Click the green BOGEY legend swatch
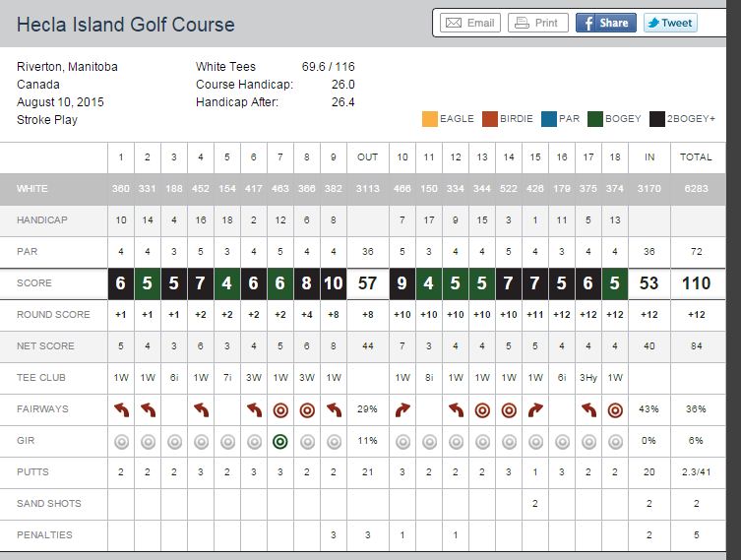The image size is (741, 560). click(x=595, y=119)
